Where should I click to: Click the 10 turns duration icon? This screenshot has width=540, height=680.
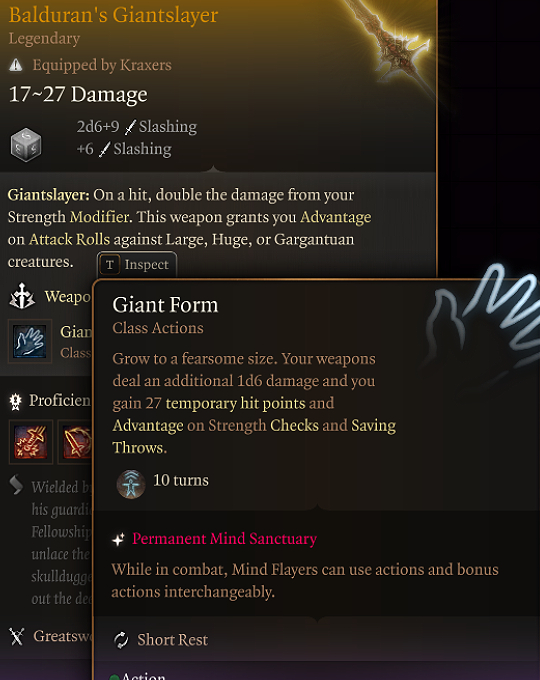click(131, 484)
